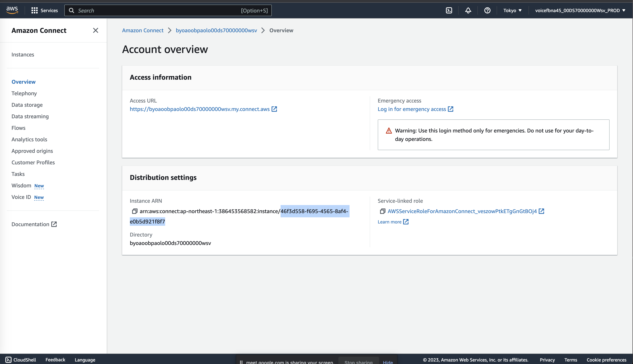Open Analytics tools in sidebar

29,139
